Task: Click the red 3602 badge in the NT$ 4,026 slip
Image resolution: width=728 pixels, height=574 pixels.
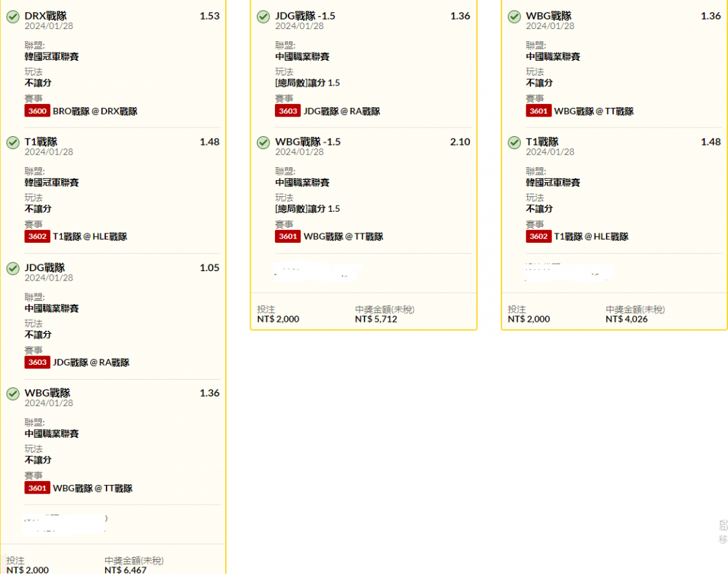Action: pos(539,236)
